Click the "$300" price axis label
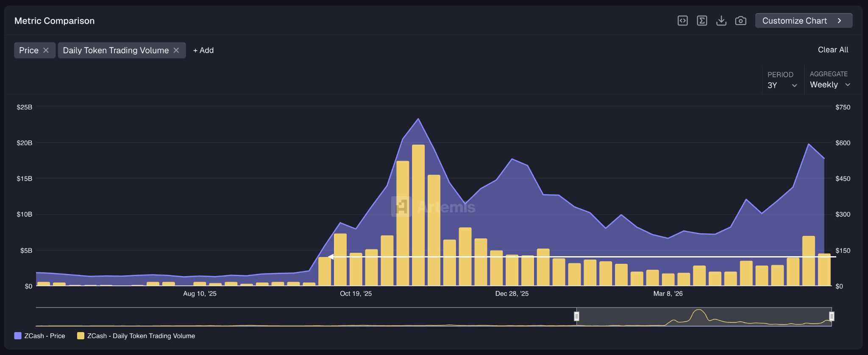The width and height of the screenshot is (868, 355). (x=843, y=215)
